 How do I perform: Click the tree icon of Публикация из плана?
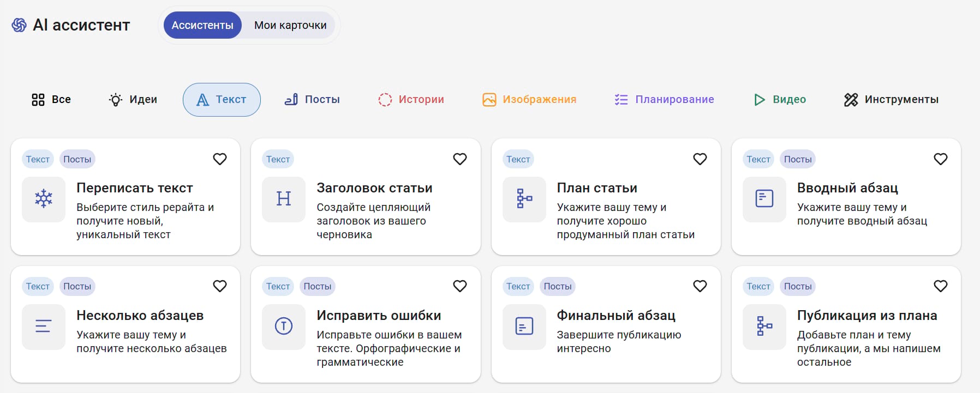[764, 327]
